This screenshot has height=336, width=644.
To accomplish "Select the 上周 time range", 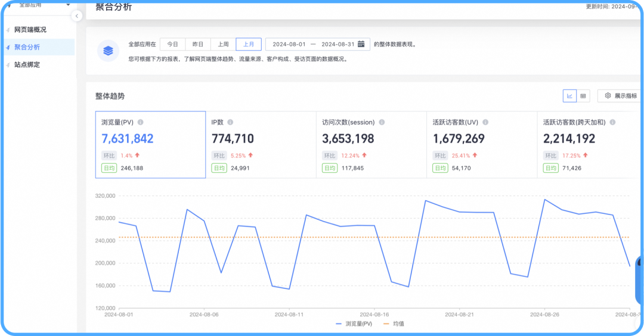I will point(223,44).
